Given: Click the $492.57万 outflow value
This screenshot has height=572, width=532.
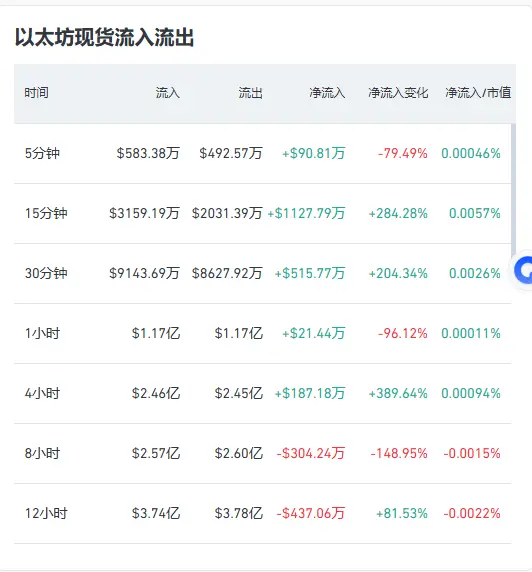Looking at the screenshot, I should click(231, 153).
